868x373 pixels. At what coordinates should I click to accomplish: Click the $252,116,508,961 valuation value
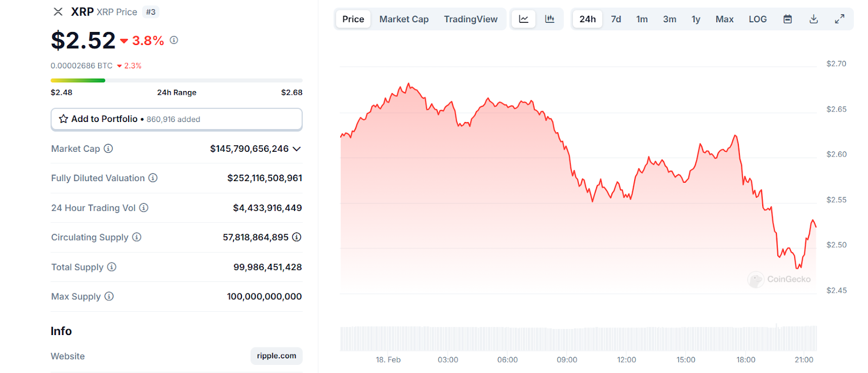coord(265,178)
